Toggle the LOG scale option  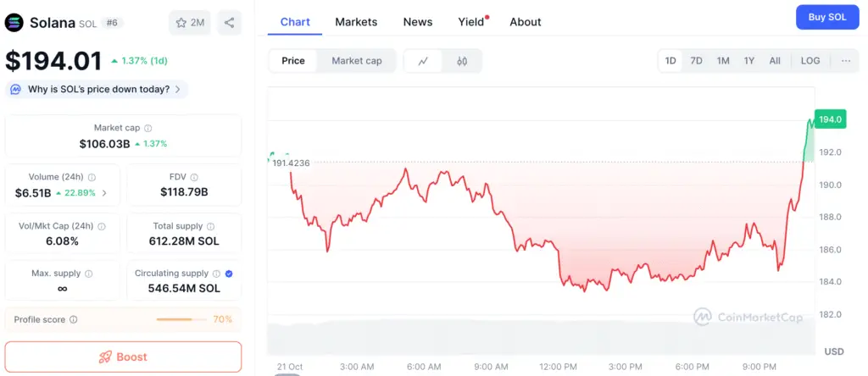(810, 61)
